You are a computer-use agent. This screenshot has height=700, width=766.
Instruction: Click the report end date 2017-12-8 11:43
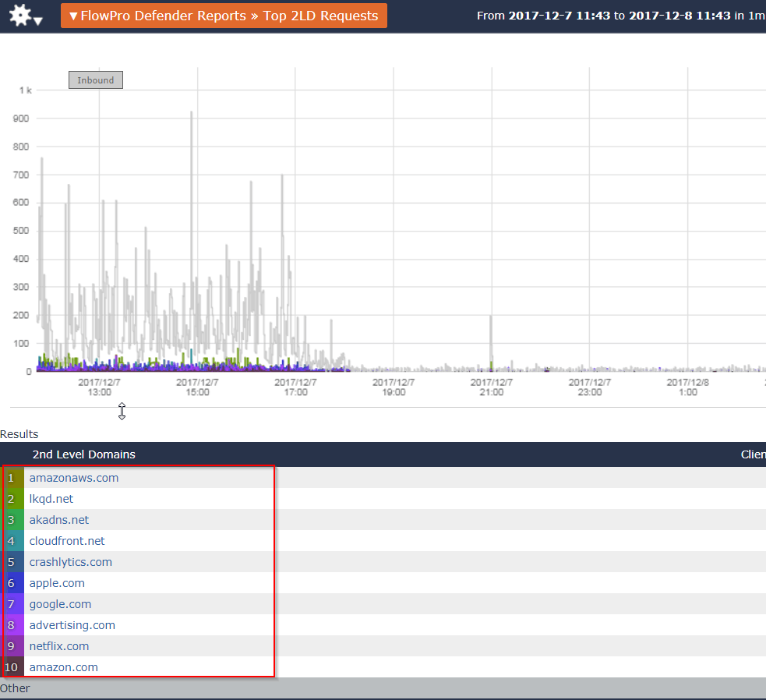(x=680, y=16)
